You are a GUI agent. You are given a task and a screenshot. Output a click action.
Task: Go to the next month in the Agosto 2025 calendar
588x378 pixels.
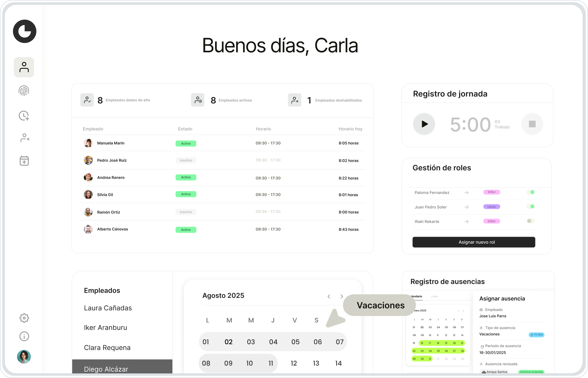click(x=342, y=297)
